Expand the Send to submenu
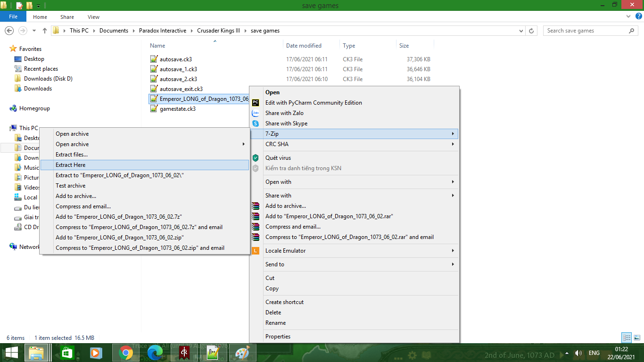 [x=354, y=264]
